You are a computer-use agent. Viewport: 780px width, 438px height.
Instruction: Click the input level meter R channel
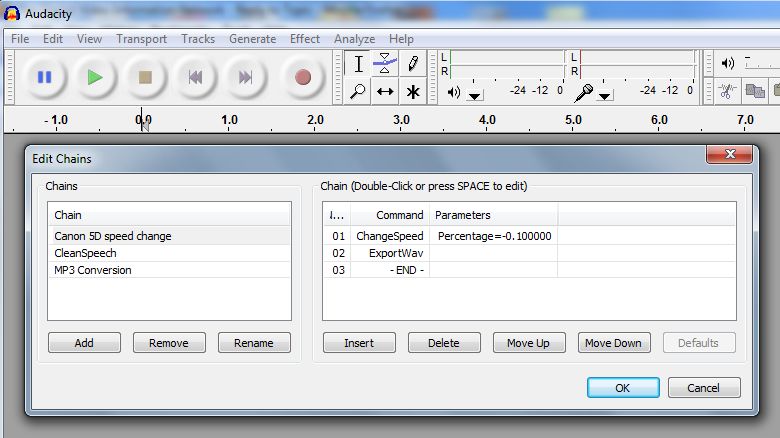click(x=638, y=72)
